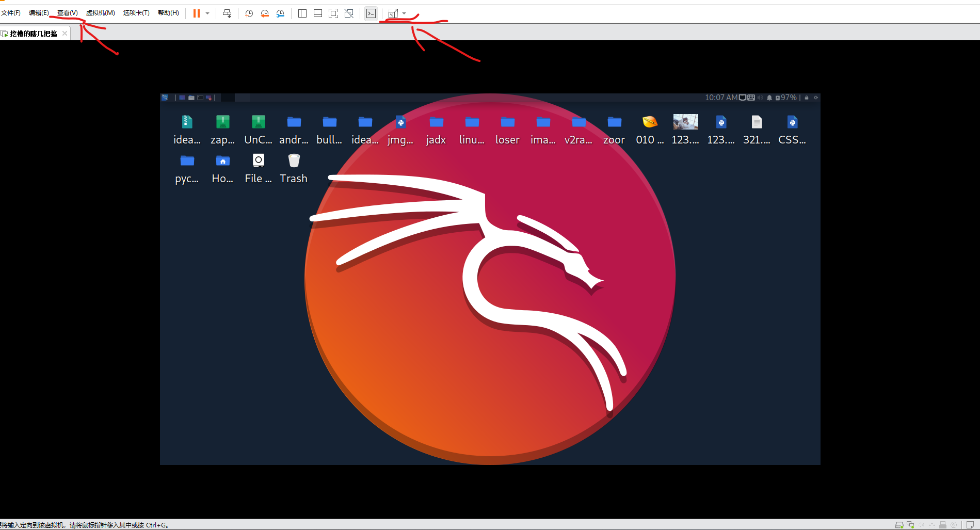Pause the virtual machine with the orange button
Screen dimensions: 980x530
(197, 13)
